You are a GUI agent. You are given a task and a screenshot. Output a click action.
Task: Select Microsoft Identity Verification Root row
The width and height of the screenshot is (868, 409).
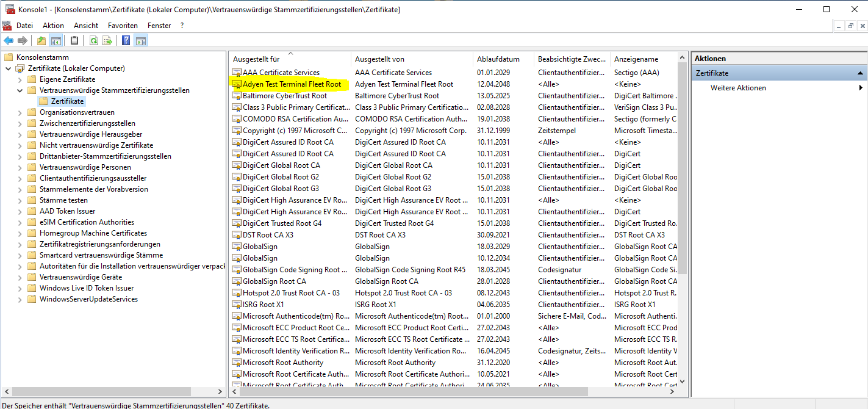pos(453,351)
